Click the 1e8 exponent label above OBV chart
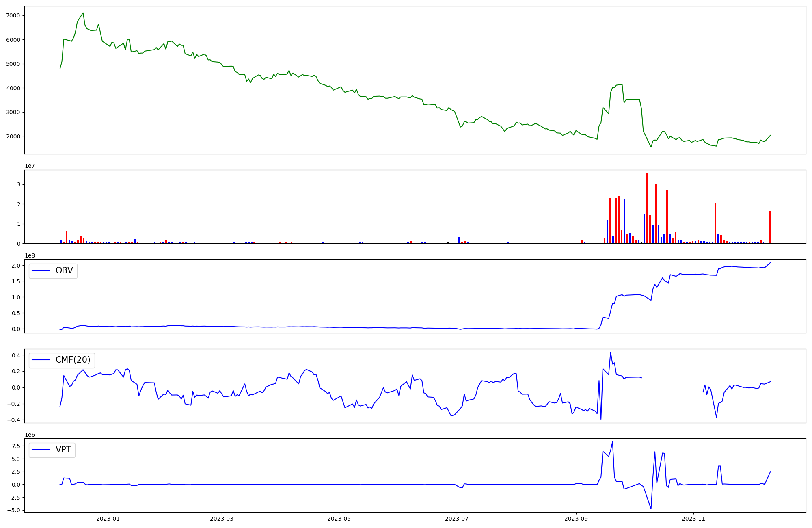The image size is (812, 528). (x=30, y=255)
